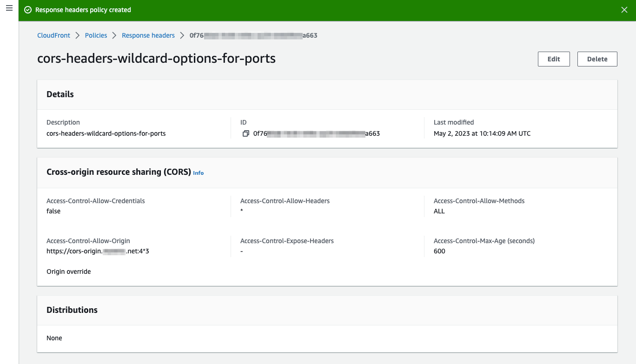Click the Details section header
This screenshot has width=636, height=364.
pos(60,94)
